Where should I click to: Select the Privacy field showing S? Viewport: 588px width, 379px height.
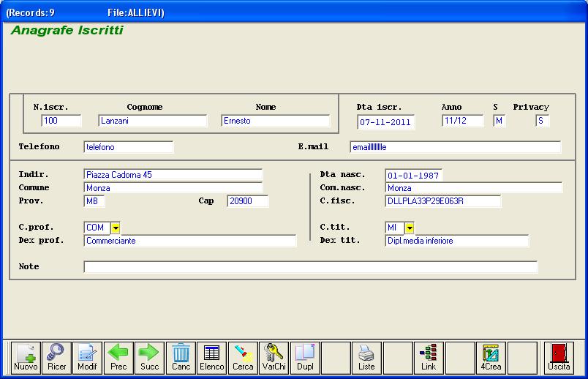pos(543,121)
